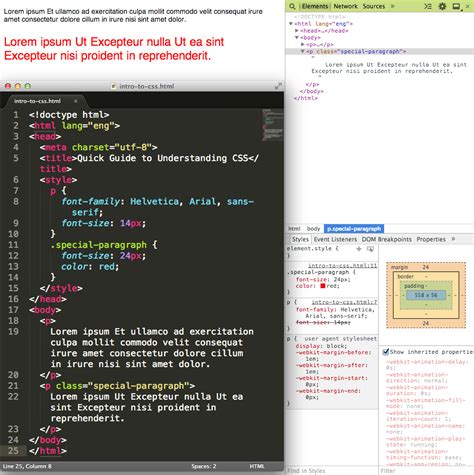
Task: Collapse the html lang="eng" node
Action: tap(291, 24)
